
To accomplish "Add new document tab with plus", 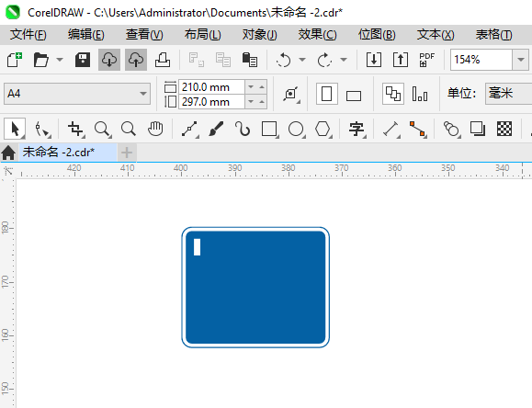I will click(127, 153).
